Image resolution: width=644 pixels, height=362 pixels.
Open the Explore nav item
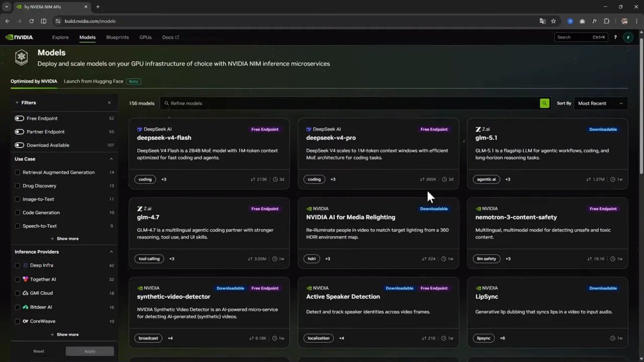[x=60, y=37]
